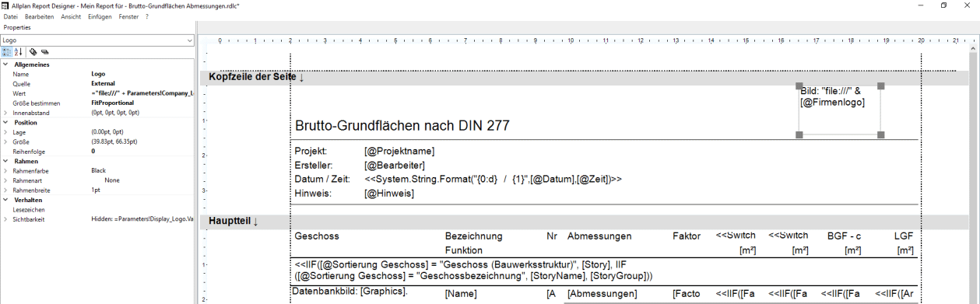This screenshot has height=304, width=980.
Task: Select the [Name] data cell
Action: (460, 294)
